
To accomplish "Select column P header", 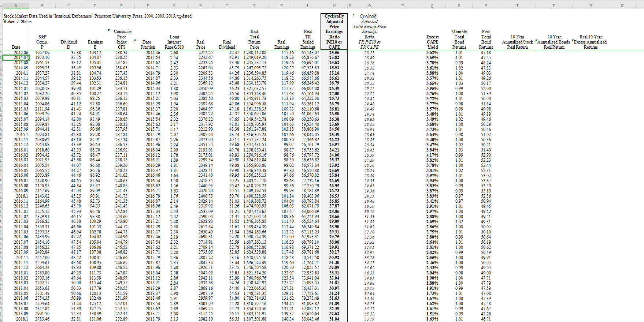I will click(402, 5).
